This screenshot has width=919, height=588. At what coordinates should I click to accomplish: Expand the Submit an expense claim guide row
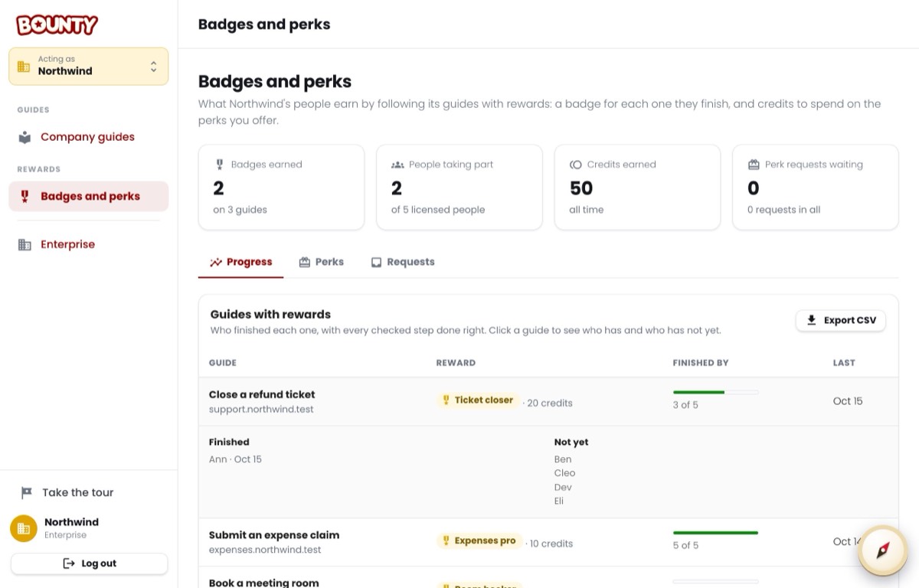tap(548, 542)
